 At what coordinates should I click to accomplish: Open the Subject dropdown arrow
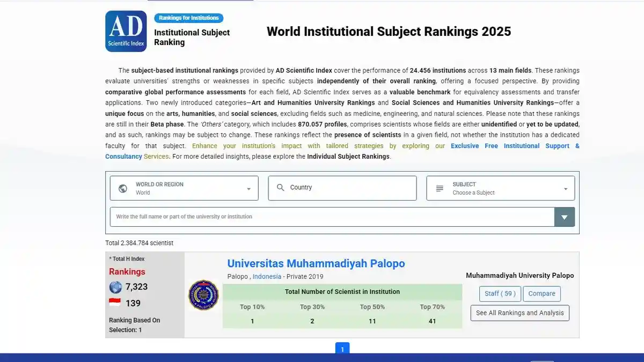pyautogui.click(x=566, y=189)
